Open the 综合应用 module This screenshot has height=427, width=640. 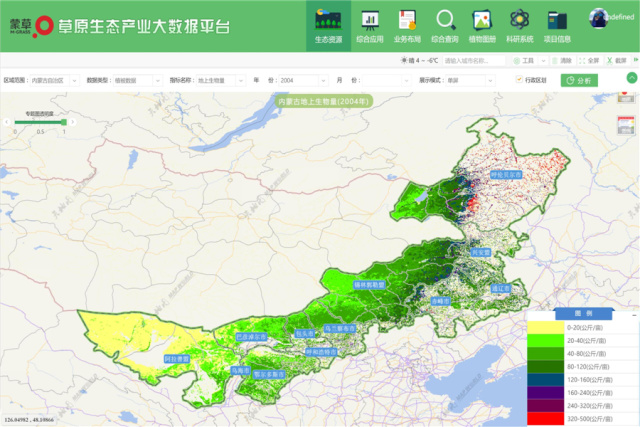[369, 25]
